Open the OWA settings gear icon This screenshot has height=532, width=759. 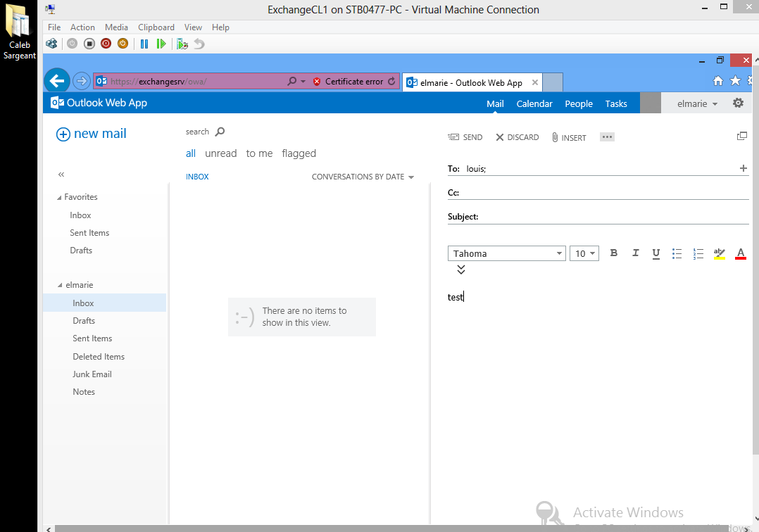[738, 103]
